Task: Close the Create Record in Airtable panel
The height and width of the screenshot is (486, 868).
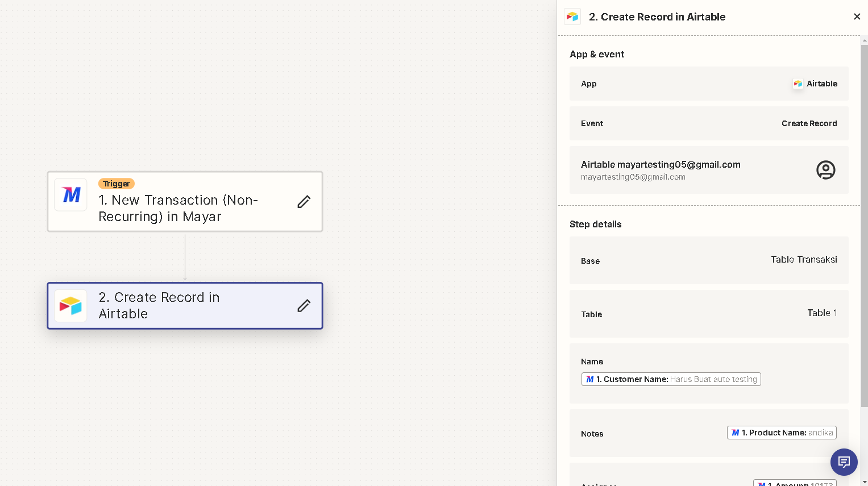Action: (x=857, y=16)
